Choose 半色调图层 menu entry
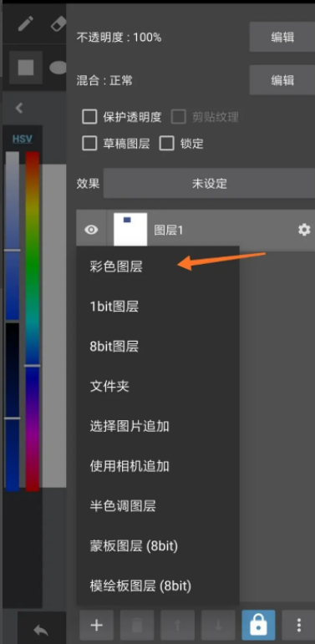The image size is (315, 644). point(158,505)
